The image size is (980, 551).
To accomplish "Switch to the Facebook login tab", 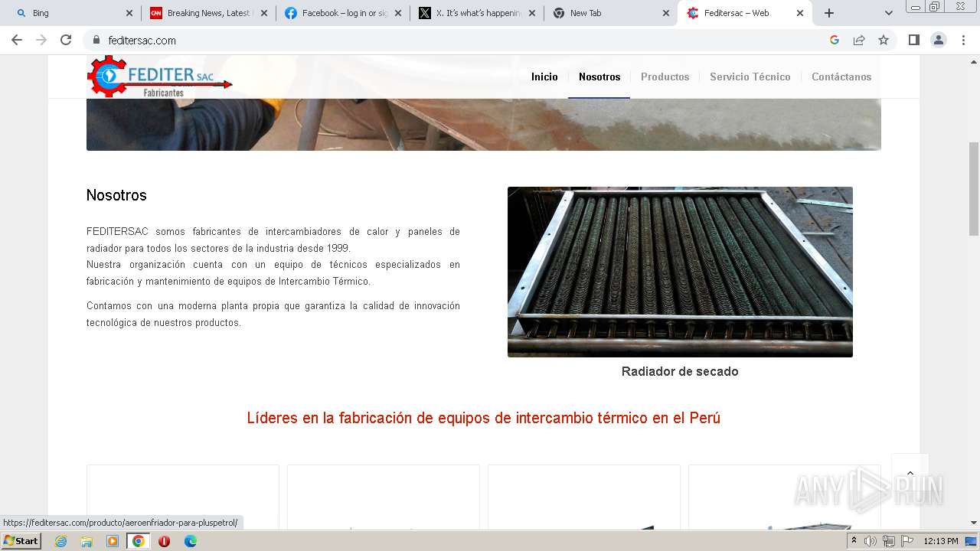I will click(x=342, y=13).
